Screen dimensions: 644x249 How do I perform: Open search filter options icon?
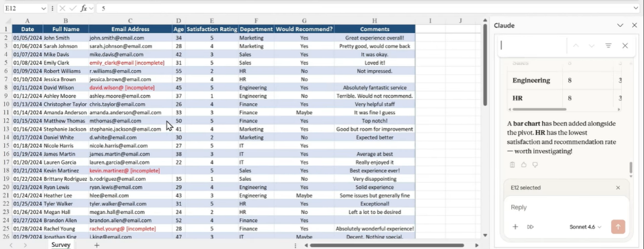click(x=609, y=45)
